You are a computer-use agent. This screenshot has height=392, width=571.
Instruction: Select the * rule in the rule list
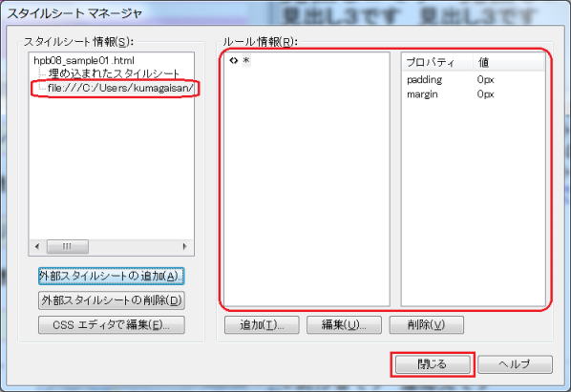[x=246, y=60]
